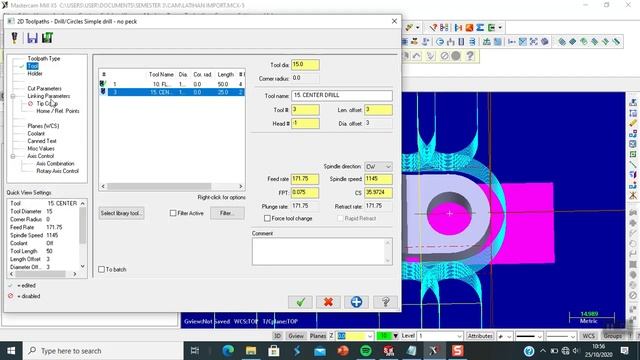
Task: Click the blue plus Apply button
Action: click(x=356, y=302)
